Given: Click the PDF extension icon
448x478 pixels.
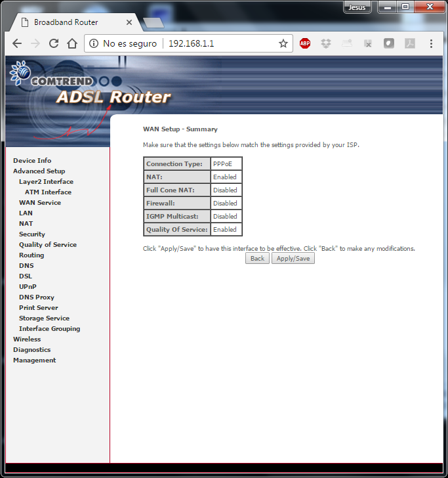Looking at the screenshot, I should click(409, 43).
